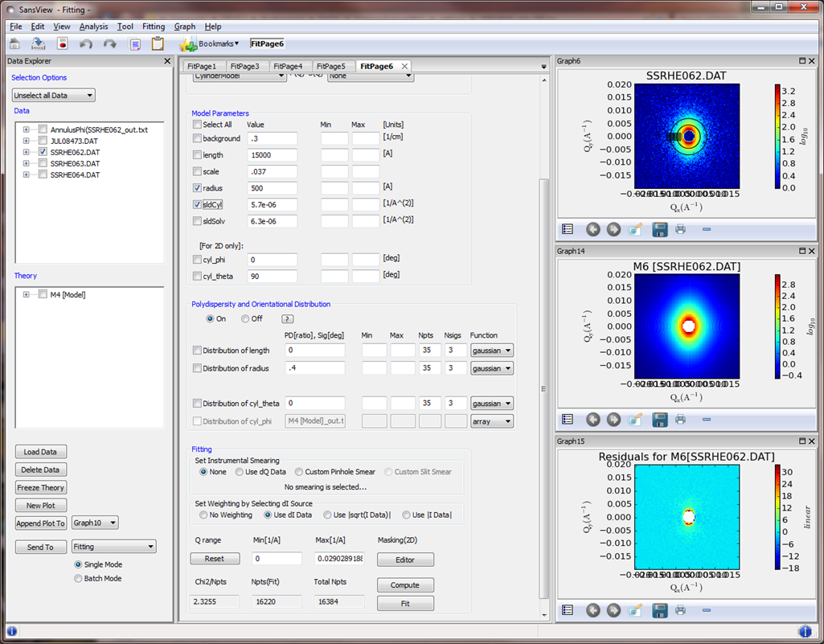
Task: Click the Fit button
Action: [405, 604]
